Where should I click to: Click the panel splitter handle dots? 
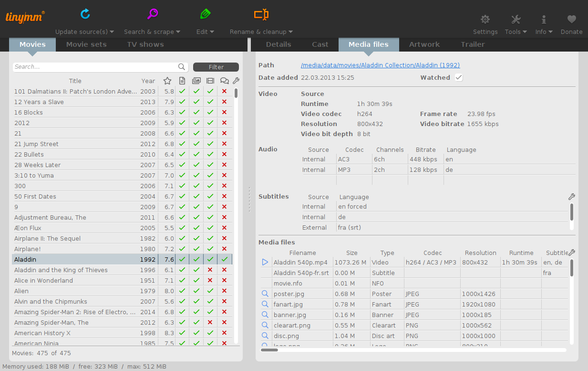249,200
